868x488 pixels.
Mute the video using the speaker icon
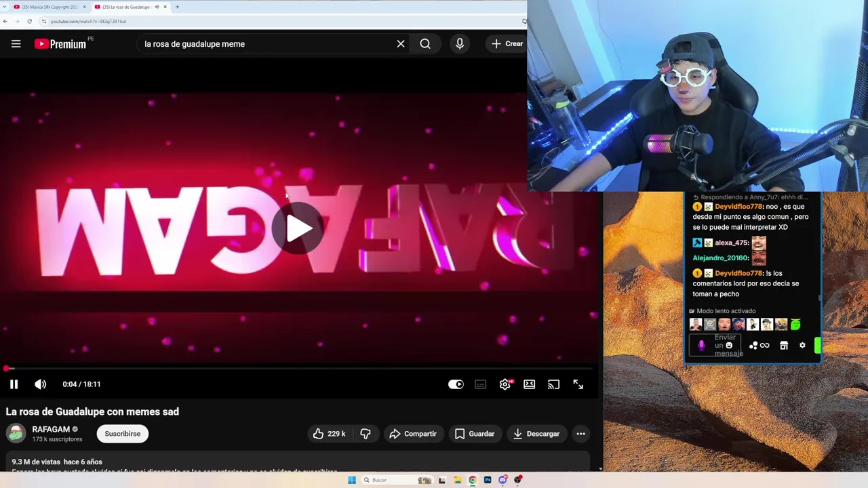[x=41, y=384]
